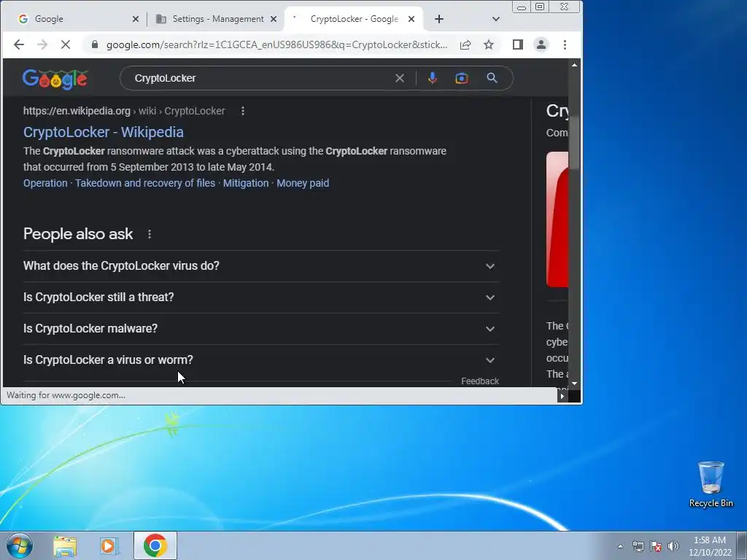
Task: Click the network tray icon
Action: coord(638,546)
